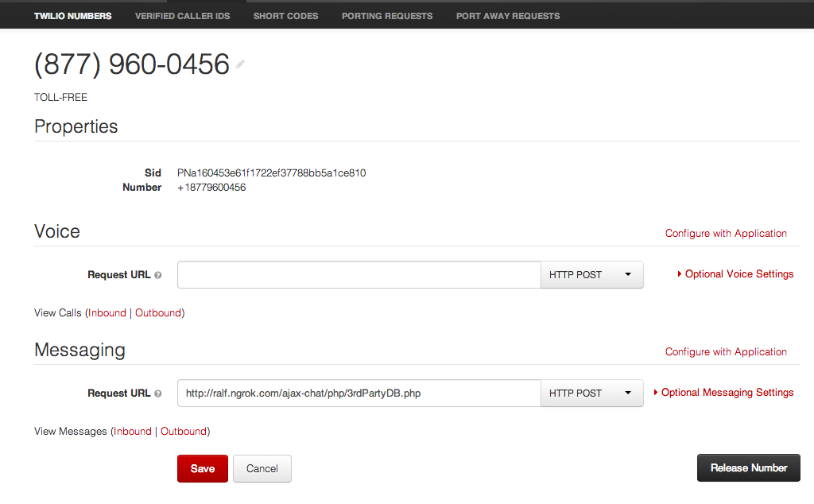Image resolution: width=814 pixels, height=504 pixels.
Task: View Outbound messages
Action: tap(184, 432)
